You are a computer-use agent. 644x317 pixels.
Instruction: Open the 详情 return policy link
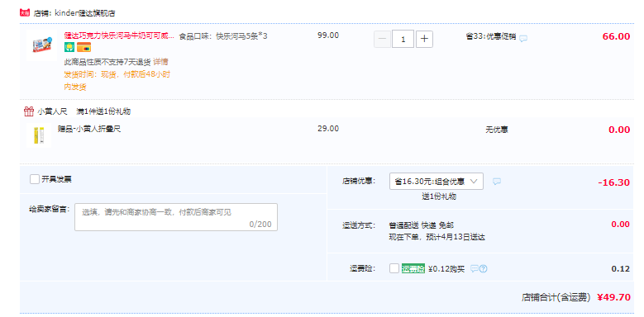[x=160, y=62]
